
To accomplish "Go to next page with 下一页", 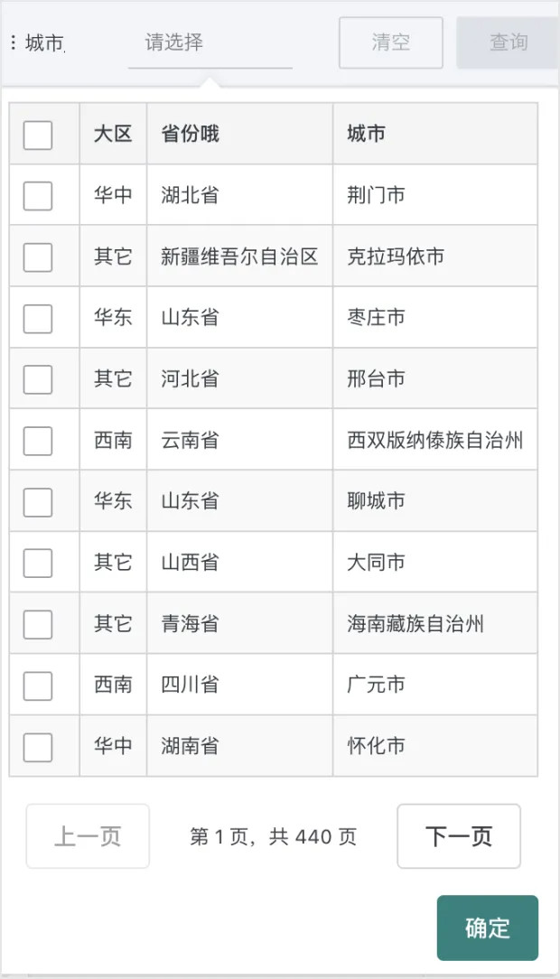I will (x=459, y=836).
